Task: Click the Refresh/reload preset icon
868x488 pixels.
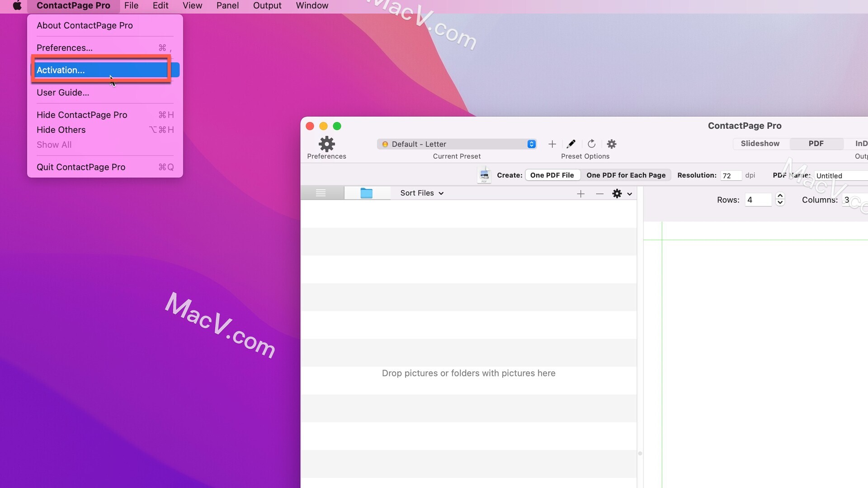Action: coord(591,144)
